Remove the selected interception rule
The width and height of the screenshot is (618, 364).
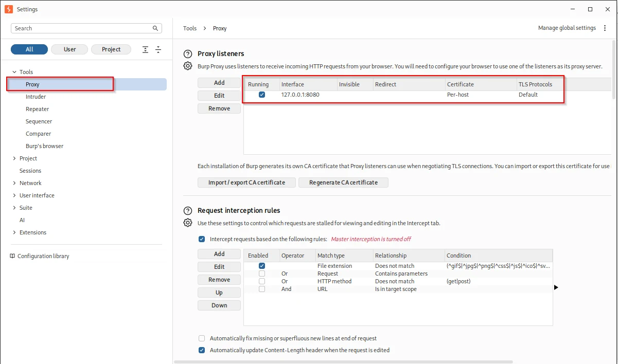[219, 280]
